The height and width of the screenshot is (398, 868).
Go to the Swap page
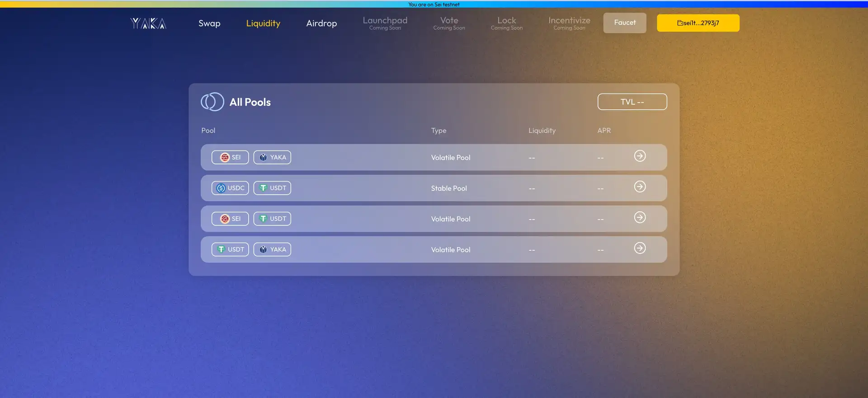pos(209,23)
